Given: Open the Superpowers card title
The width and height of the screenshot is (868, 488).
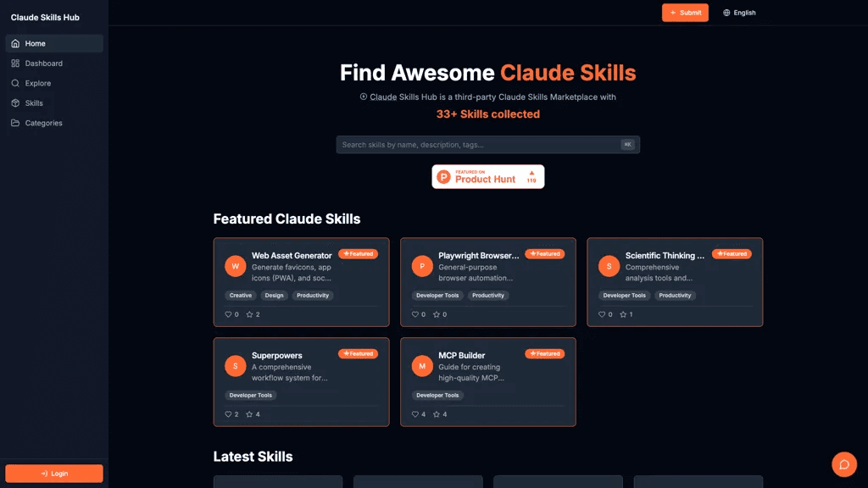Looking at the screenshot, I should coord(277,356).
